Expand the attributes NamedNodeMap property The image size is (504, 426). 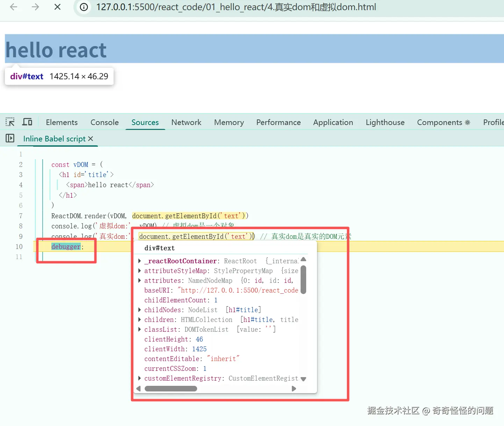140,280
